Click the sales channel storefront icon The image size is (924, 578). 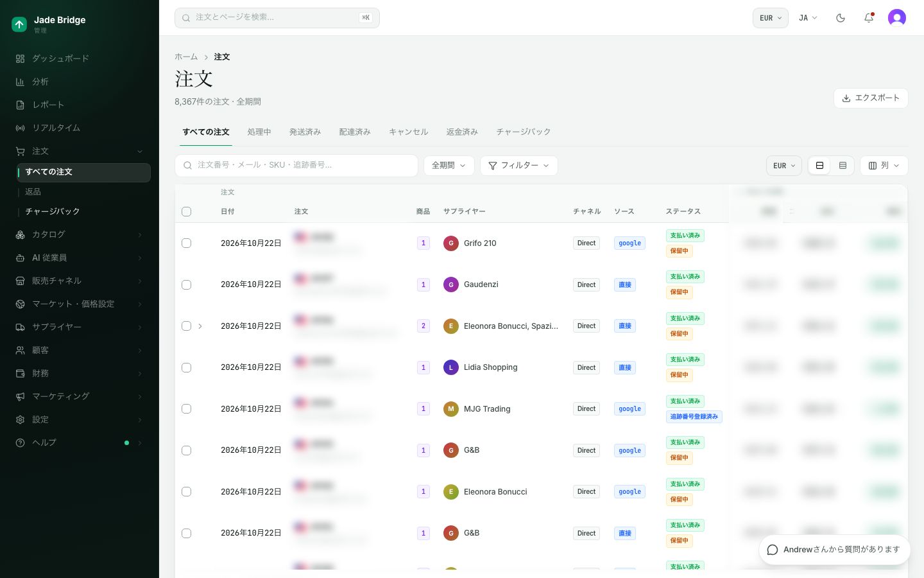click(x=21, y=281)
